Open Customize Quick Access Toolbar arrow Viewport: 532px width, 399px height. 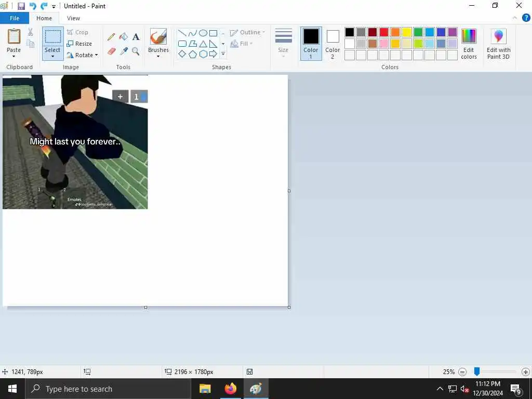click(x=54, y=6)
